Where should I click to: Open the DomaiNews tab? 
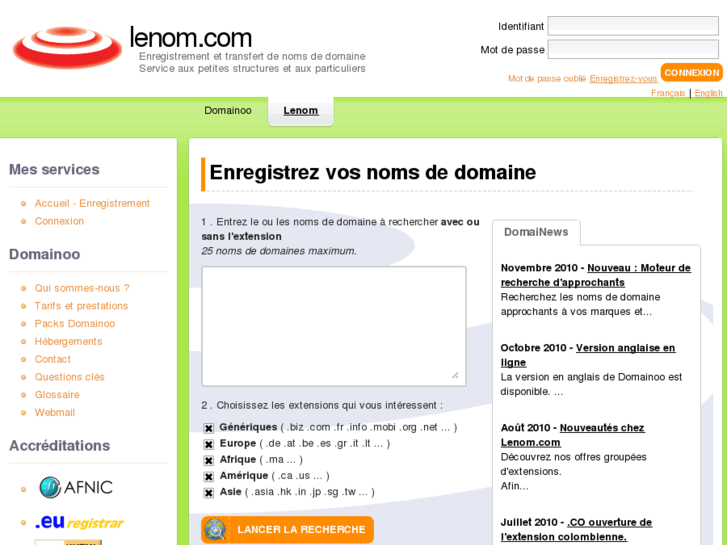(x=536, y=232)
